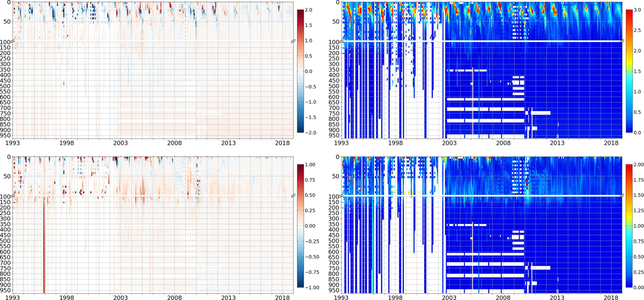
Task: Click the red vertical stripe in bottom-left plot
Action: coord(44,245)
